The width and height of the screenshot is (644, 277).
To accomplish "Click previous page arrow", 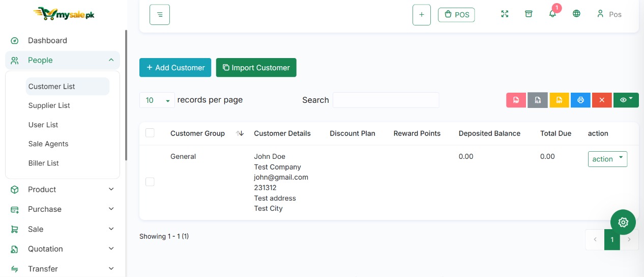I will pyautogui.click(x=595, y=239).
